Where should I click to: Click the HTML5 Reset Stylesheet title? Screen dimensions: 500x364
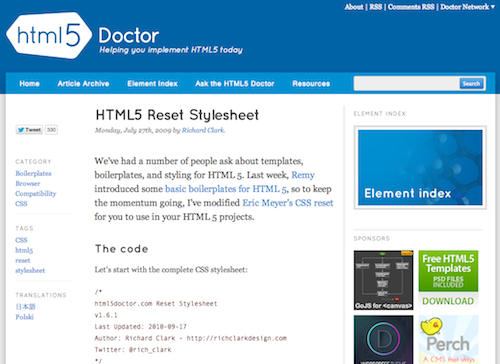177,115
